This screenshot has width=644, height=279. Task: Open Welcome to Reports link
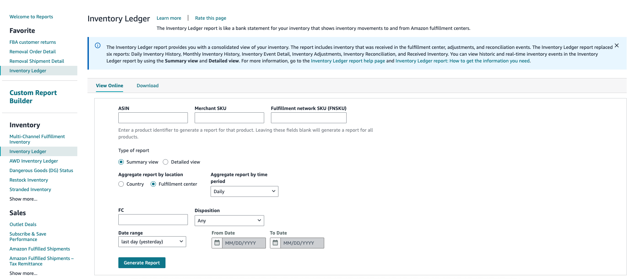click(31, 17)
